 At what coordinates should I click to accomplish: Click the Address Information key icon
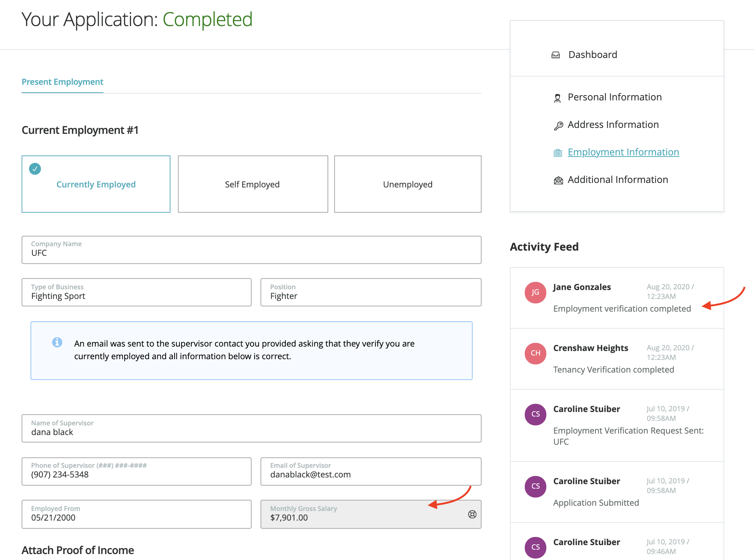[x=558, y=126]
